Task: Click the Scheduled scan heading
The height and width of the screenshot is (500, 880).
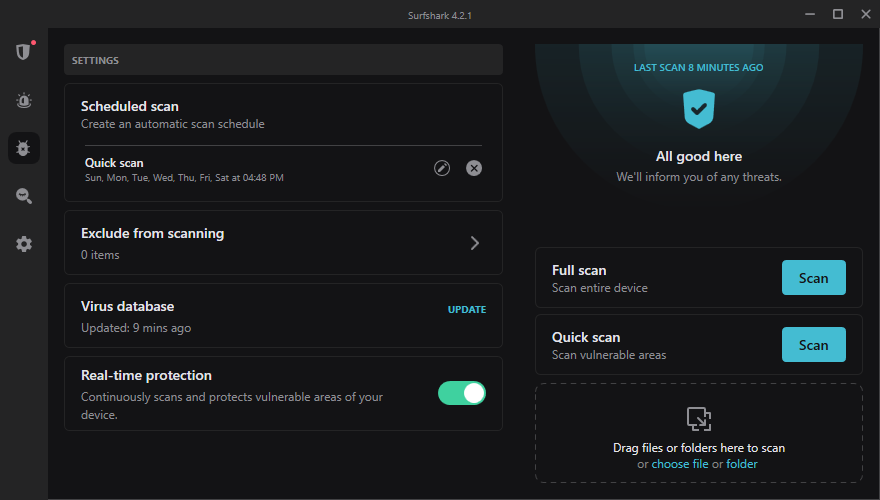Action: pyautogui.click(x=130, y=106)
